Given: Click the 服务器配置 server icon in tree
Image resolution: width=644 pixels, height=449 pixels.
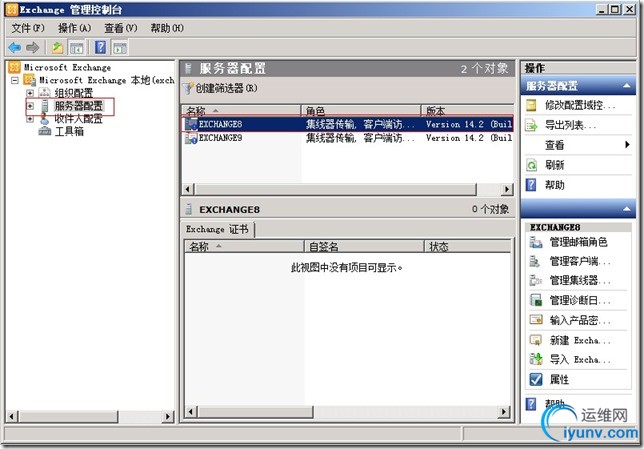Looking at the screenshot, I should point(45,106).
